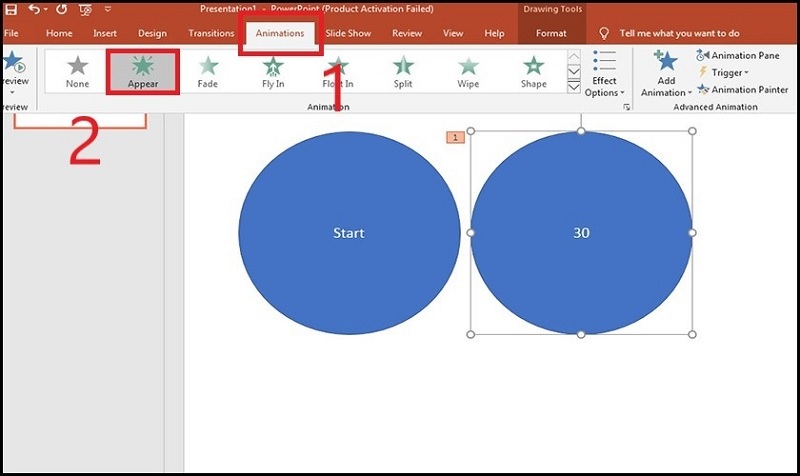Open the Drawing Tools Format tab

pos(550,33)
